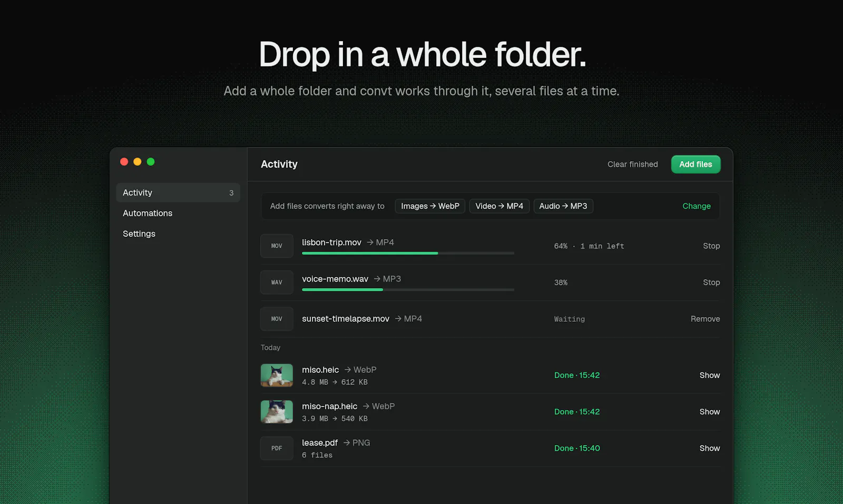The width and height of the screenshot is (843, 504).
Task: Click the green maximize window button
Action: tap(151, 162)
